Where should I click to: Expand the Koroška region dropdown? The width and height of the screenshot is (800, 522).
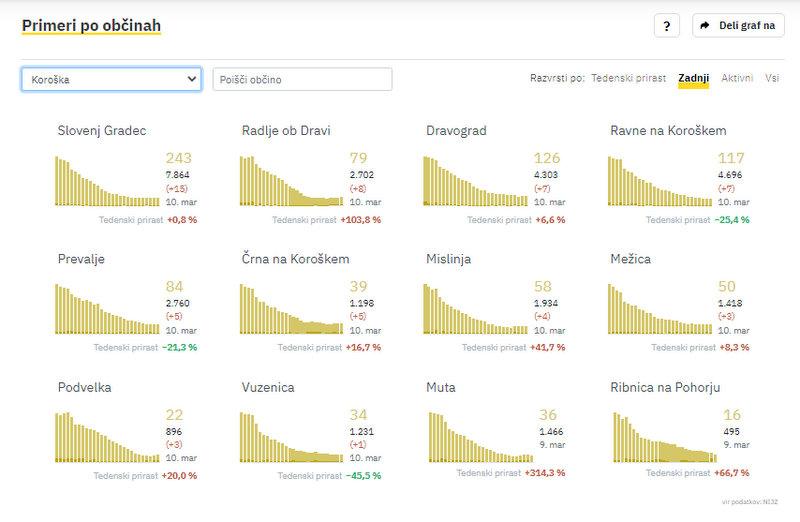tap(112, 79)
